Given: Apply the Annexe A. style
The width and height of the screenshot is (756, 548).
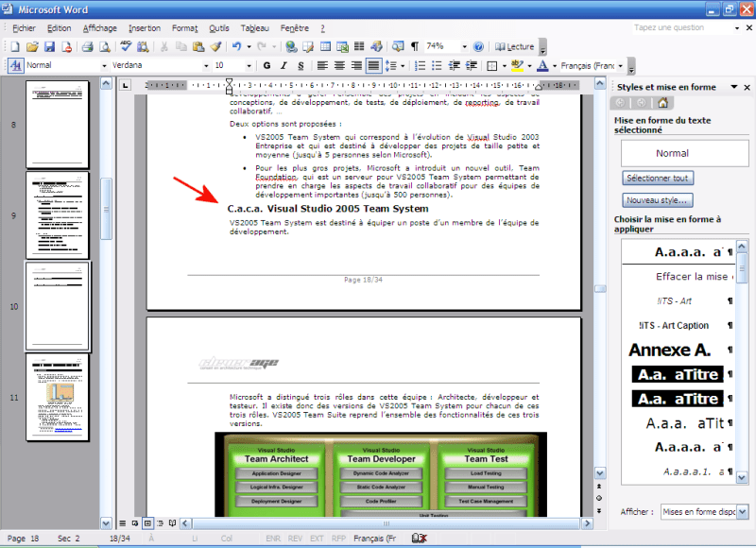Looking at the screenshot, I should click(x=678, y=350).
